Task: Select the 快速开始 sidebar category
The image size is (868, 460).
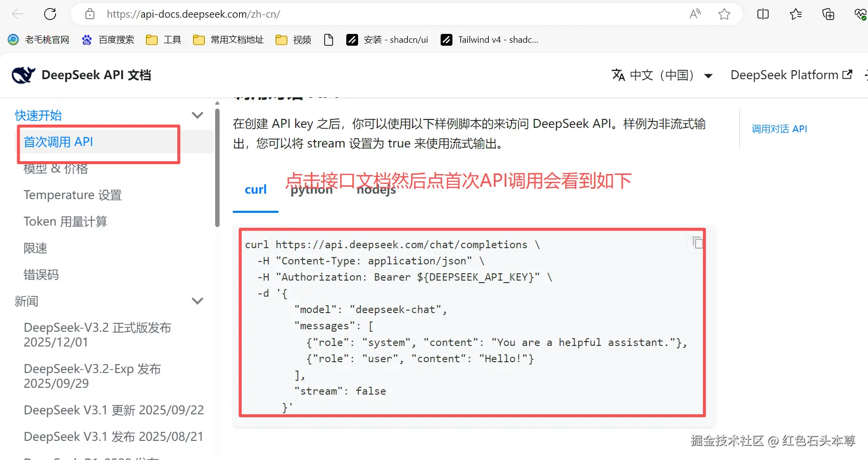Action: (x=38, y=115)
